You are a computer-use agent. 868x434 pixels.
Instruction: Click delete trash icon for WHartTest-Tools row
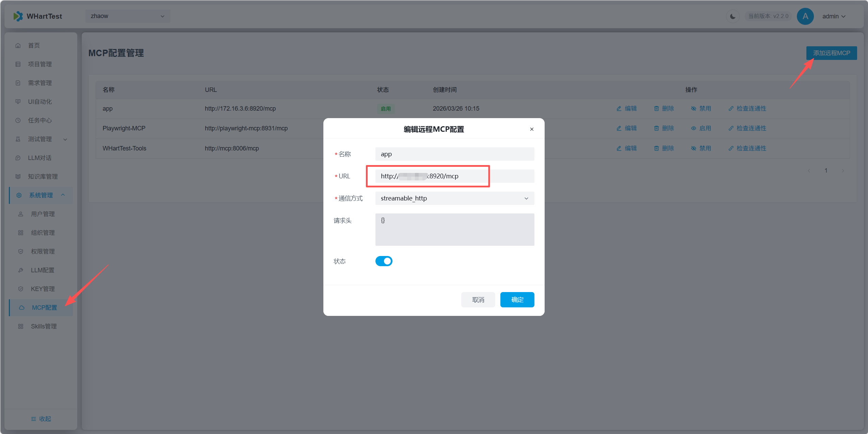656,148
